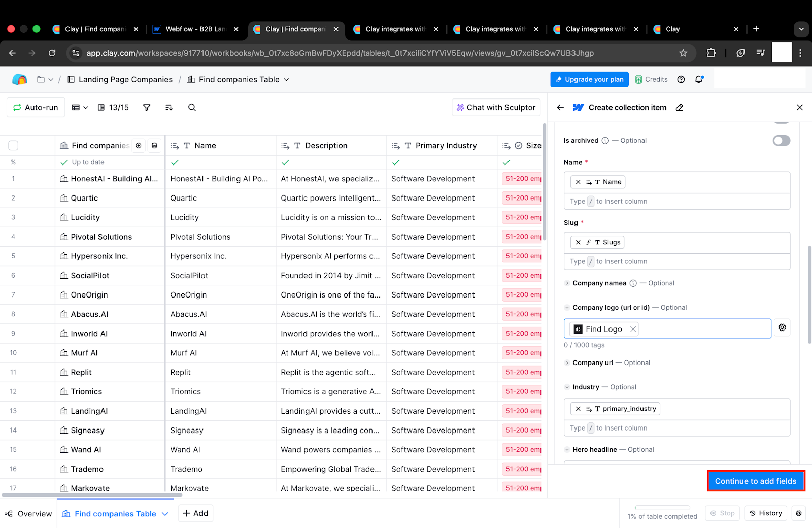The height and width of the screenshot is (528, 812).
Task: Click the Industry field Type / to insert input
Action: tap(677, 428)
